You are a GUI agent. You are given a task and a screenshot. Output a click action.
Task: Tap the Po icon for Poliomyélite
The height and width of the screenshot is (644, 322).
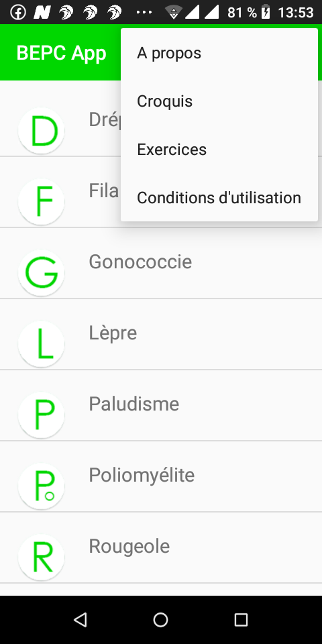pos(41,486)
